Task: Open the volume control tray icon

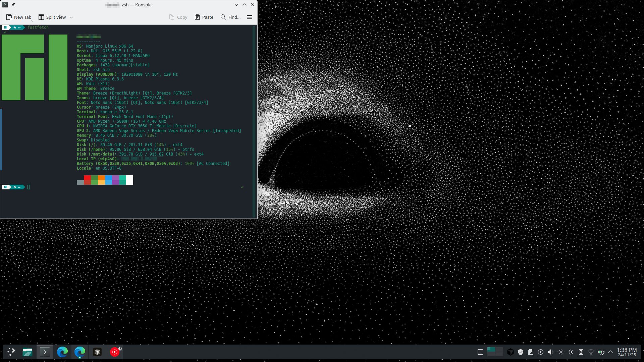Action: [550, 352]
